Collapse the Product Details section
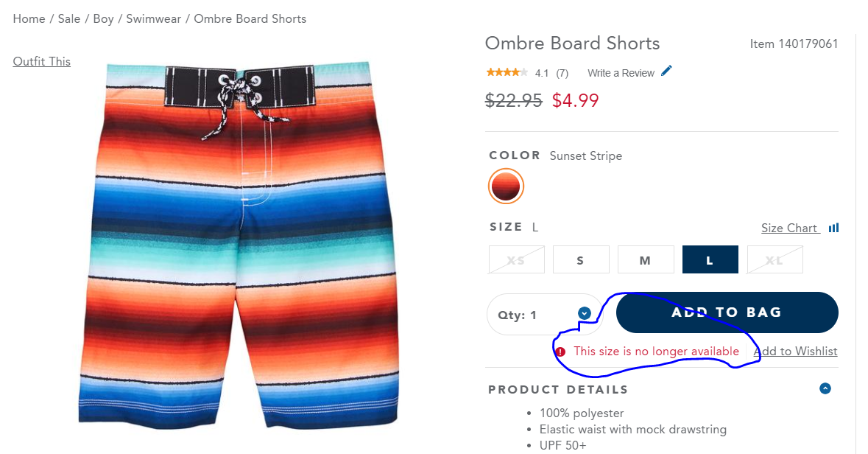868x454 pixels. tap(825, 388)
